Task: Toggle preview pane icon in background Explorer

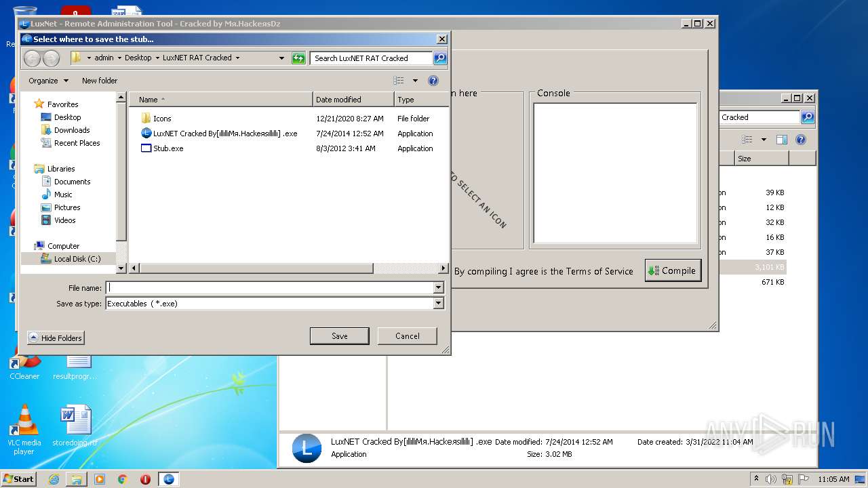Action: (781, 140)
